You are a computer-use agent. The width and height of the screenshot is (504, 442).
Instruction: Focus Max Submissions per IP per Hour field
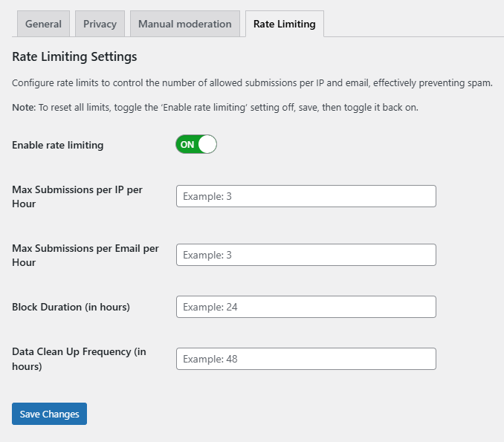pyautogui.click(x=306, y=196)
